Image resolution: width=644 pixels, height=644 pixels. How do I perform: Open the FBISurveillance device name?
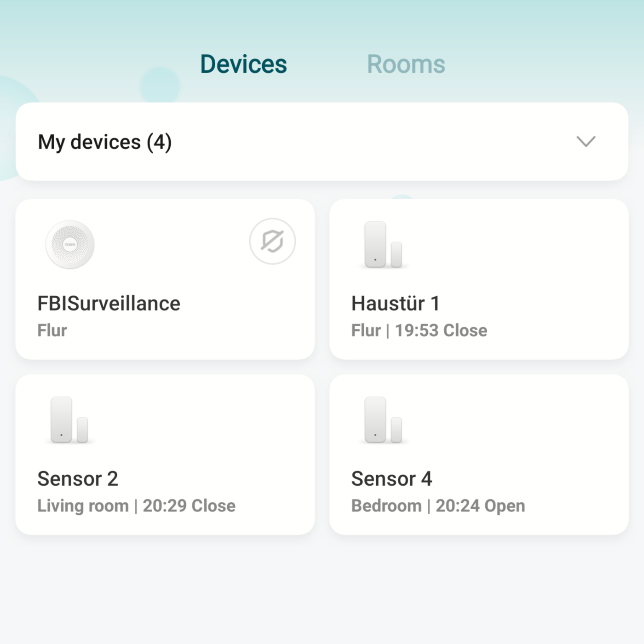[x=109, y=304]
